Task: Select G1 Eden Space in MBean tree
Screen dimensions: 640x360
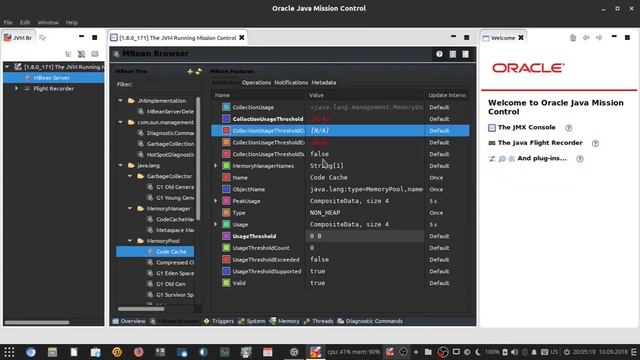Action: [175, 273]
